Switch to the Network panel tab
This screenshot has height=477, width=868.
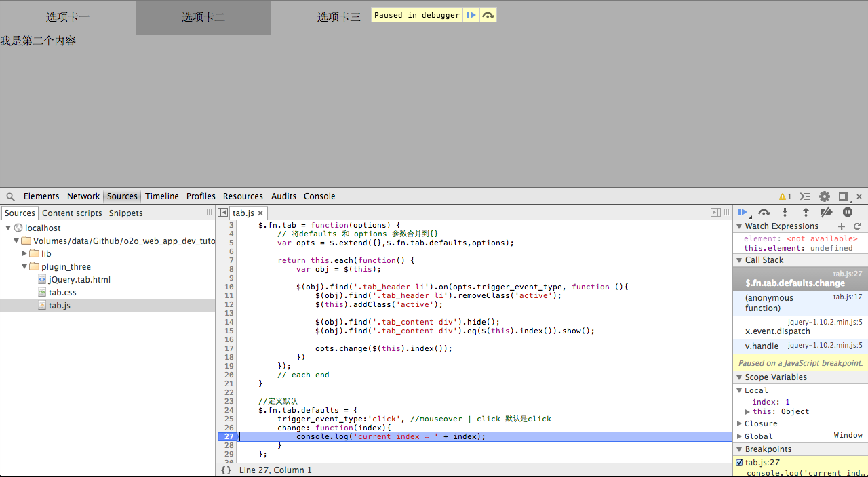(83, 196)
